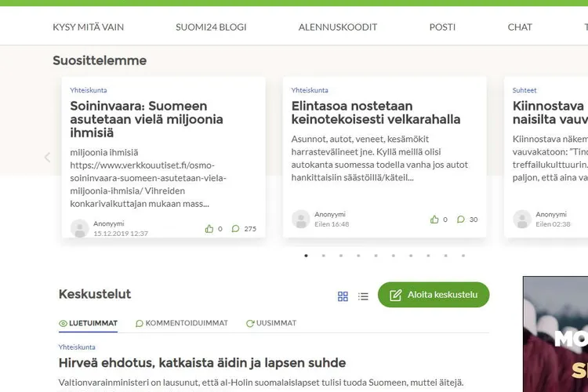588x392 pixels.
Task: Click comment bubble icon showing 275
Action: click(236, 229)
